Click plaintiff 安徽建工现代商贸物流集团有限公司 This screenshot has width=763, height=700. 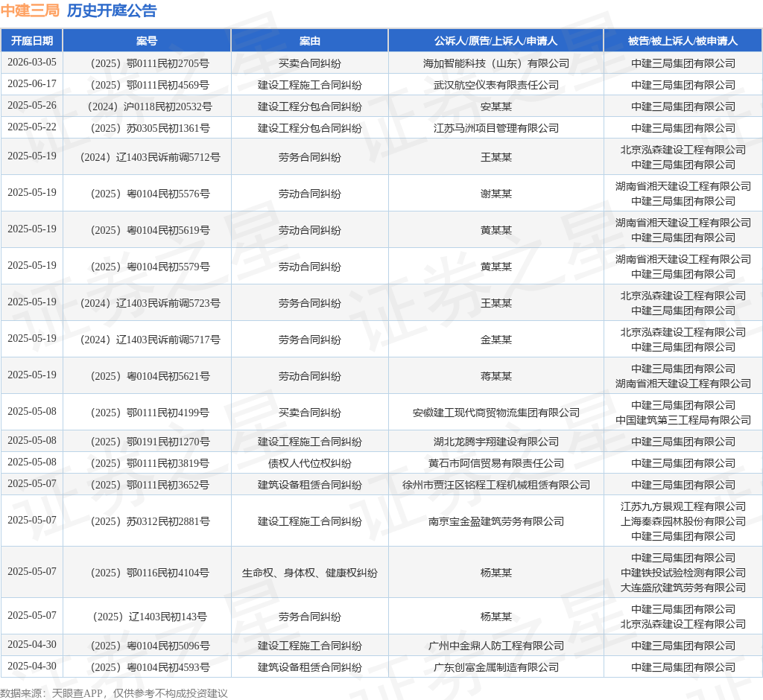[x=496, y=413]
